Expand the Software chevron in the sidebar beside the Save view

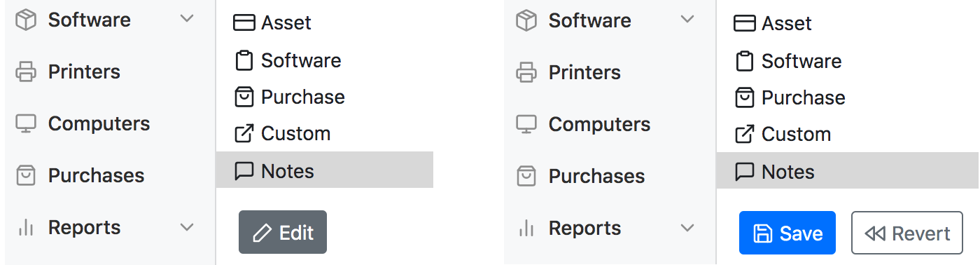point(687,19)
